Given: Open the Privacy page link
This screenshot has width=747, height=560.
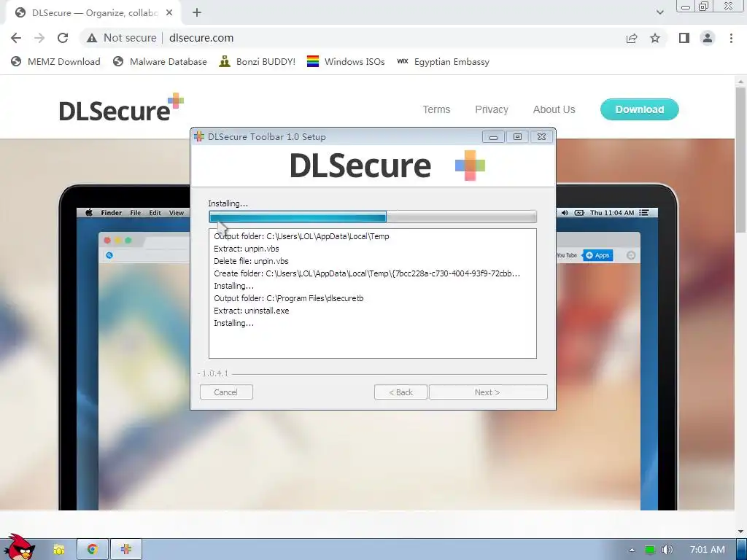Looking at the screenshot, I should [x=492, y=109].
